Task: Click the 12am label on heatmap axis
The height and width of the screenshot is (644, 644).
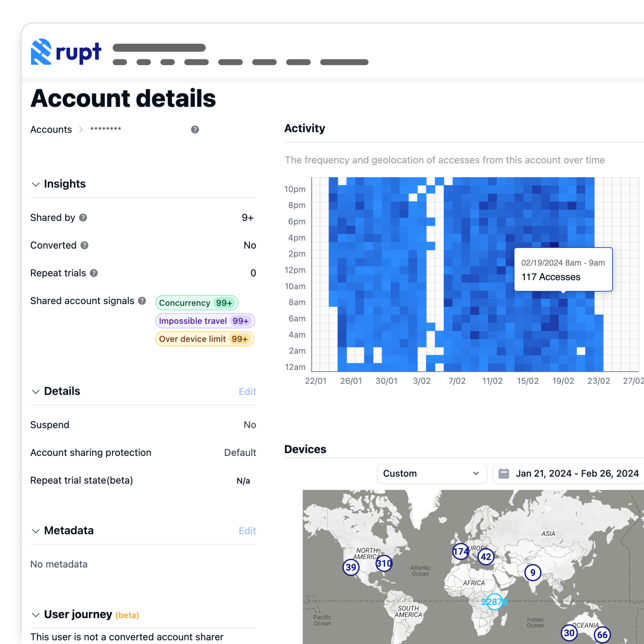Action: pyautogui.click(x=295, y=367)
